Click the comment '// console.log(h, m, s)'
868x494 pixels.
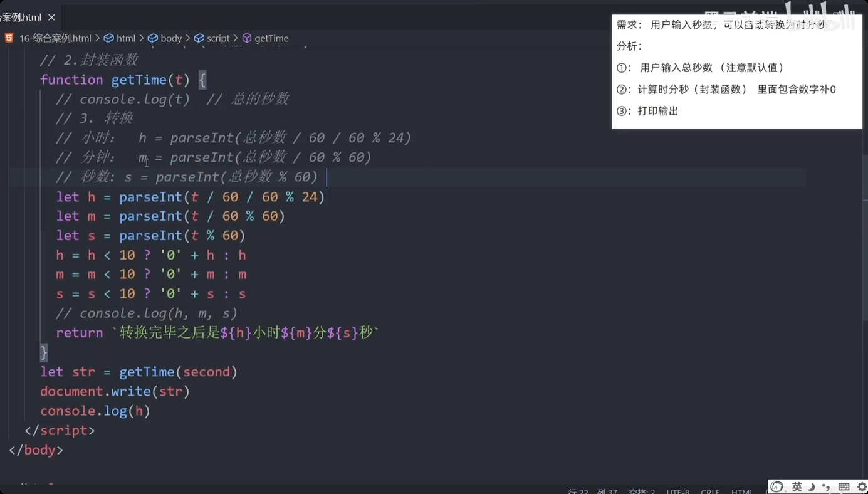(x=147, y=313)
